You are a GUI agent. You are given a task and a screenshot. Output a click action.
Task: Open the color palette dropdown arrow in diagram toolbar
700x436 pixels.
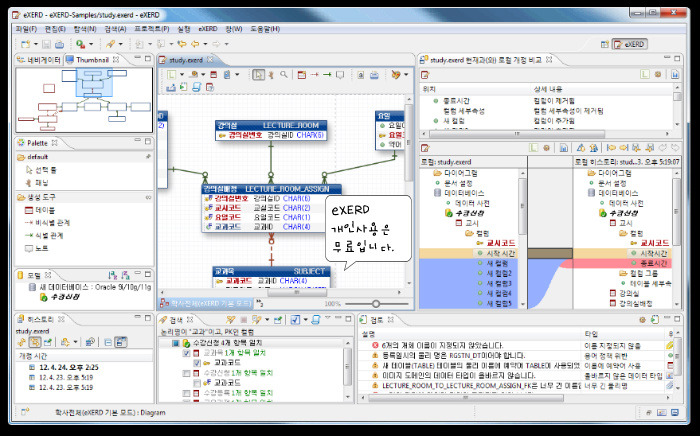pyautogui.click(x=405, y=75)
